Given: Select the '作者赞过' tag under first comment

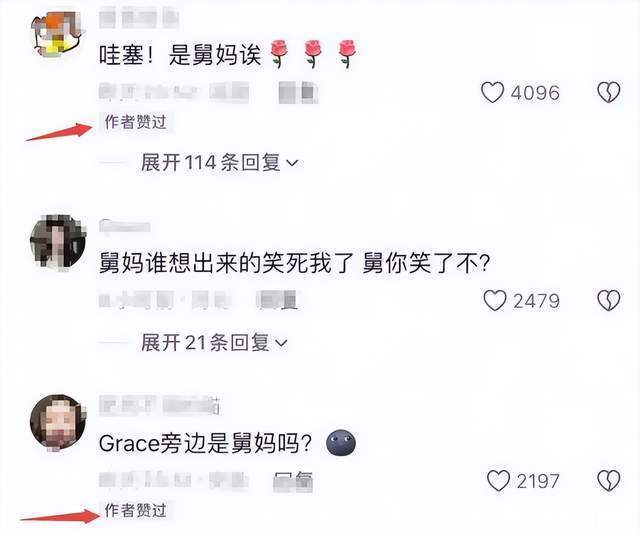Looking at the screenshot, I should click(x=136, y=122).
